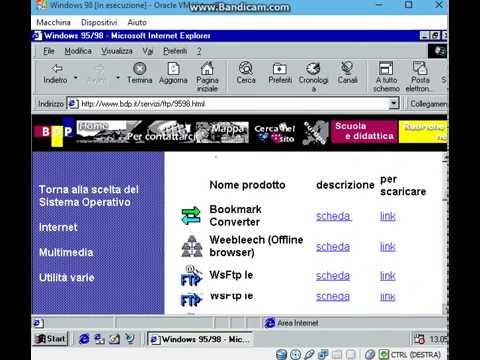Click the URL address field

[228, 104]
